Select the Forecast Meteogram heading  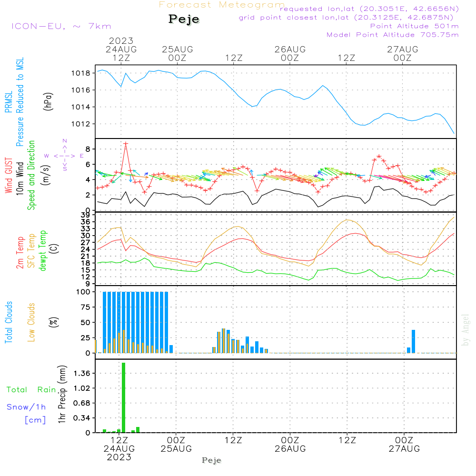coord(221,5)
